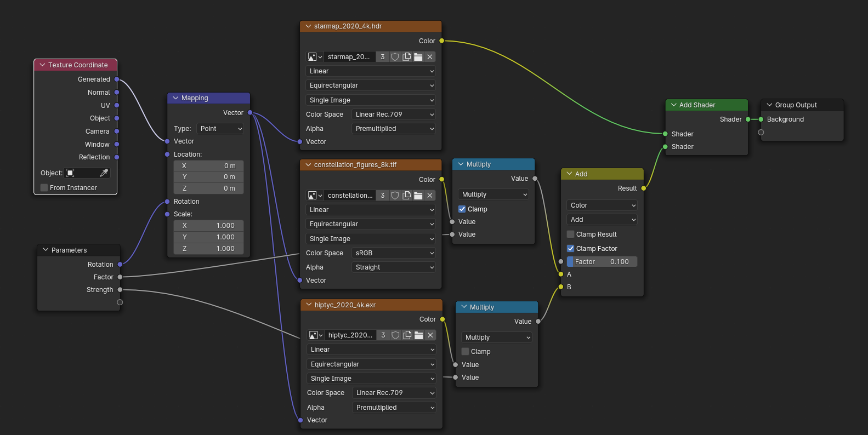Screen dimensions: 868x435
Task: Open the Mapping Type dropdown
Action: [220, 129]
